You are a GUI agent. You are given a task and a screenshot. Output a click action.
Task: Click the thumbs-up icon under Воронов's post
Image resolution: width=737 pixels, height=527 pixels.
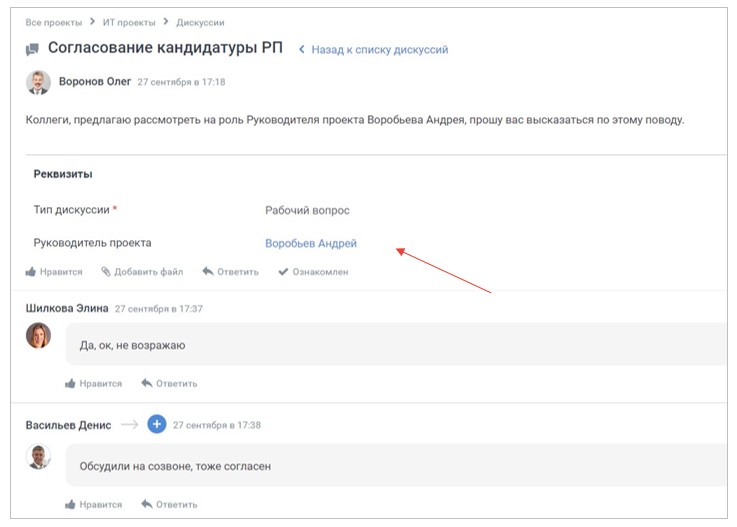31,272
